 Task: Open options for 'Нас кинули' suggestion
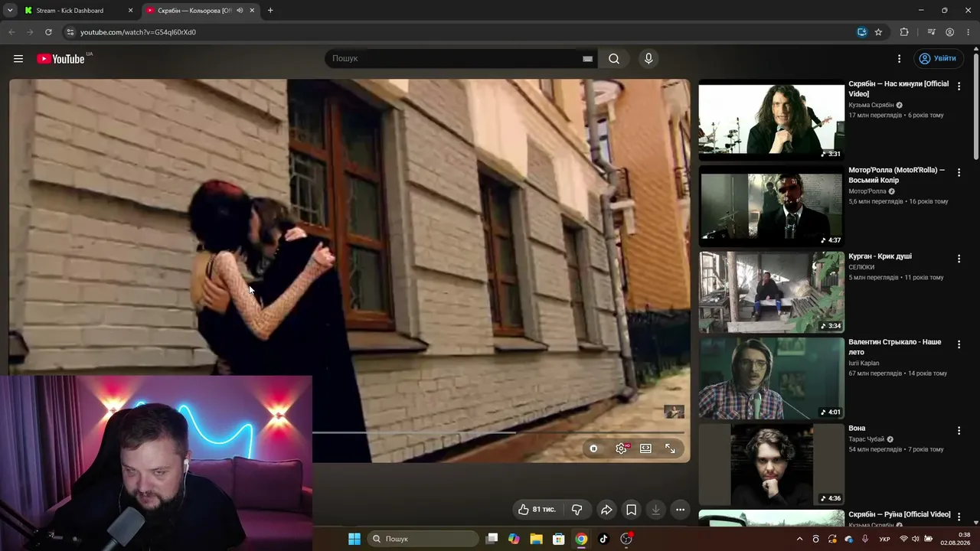(x=959, y=87)
